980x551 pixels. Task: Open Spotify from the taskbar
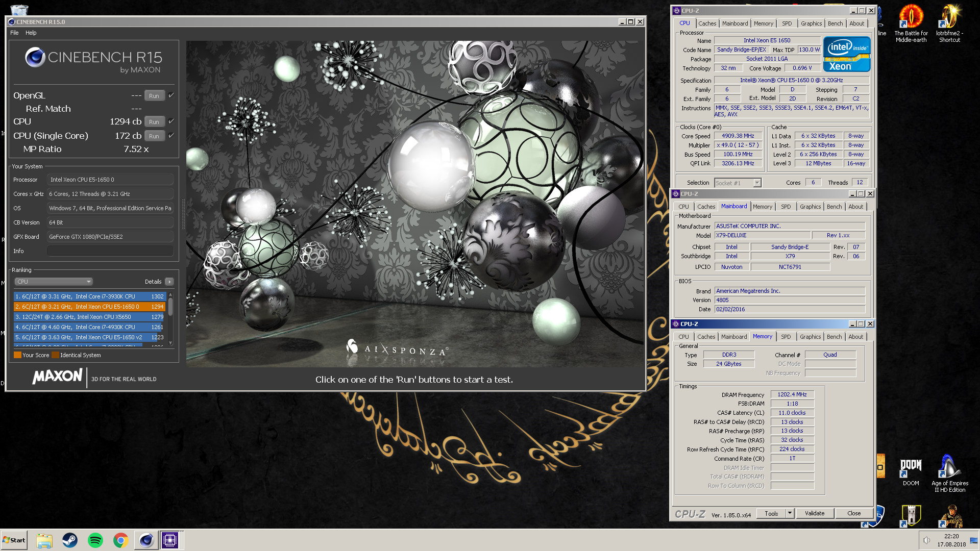[95, 540]
